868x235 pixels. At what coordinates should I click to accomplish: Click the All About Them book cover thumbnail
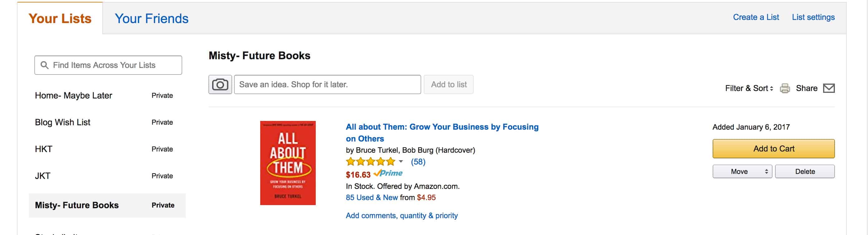point(288,163)
